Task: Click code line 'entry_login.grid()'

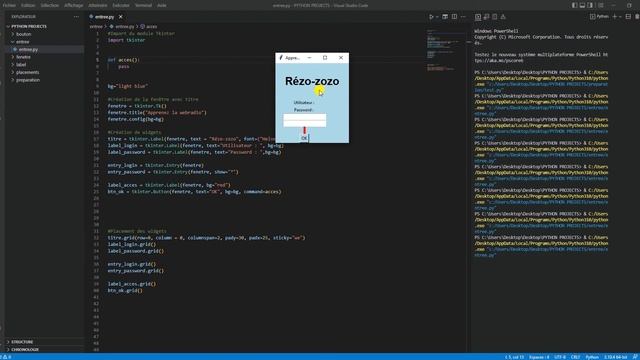Action: (131, 264)
